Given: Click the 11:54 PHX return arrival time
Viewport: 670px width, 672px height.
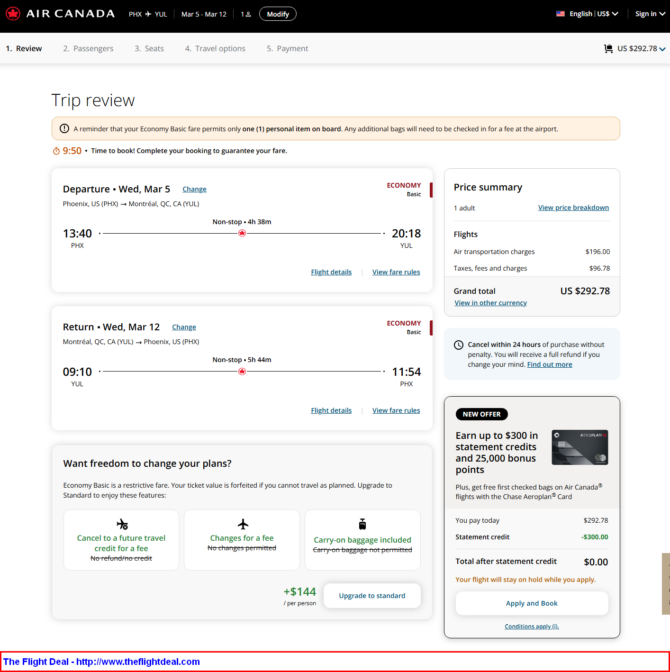Looking at the screenshot, I should 406,372.
